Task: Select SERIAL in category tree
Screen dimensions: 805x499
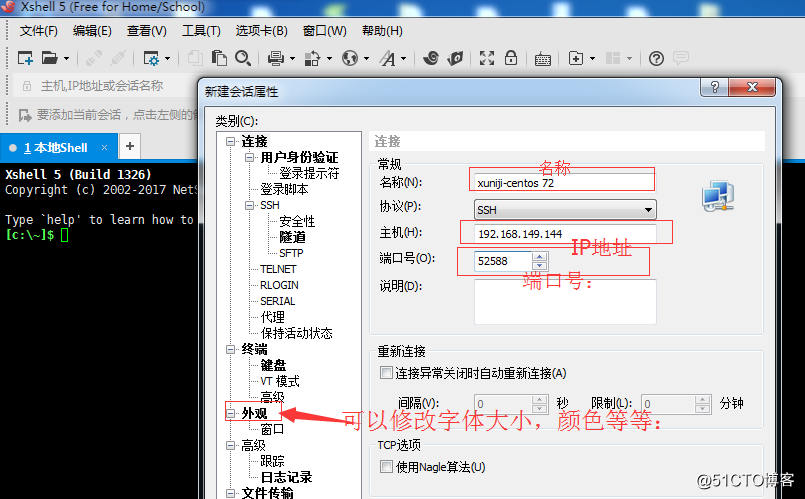Action: (277, 301)
